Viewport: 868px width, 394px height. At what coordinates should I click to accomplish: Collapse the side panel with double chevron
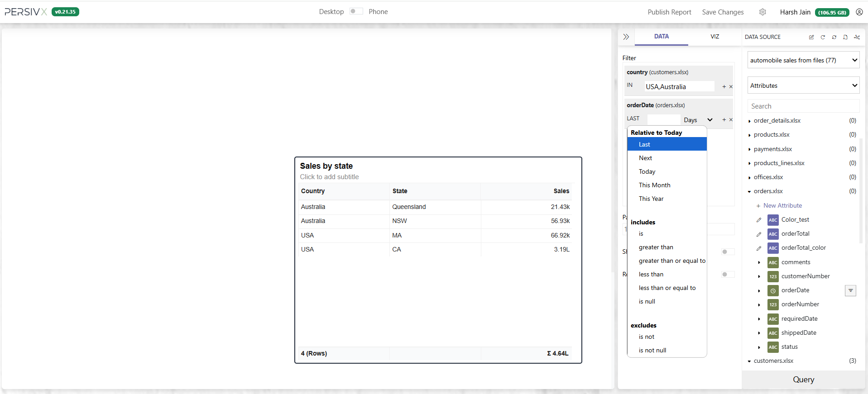[626, 37]
